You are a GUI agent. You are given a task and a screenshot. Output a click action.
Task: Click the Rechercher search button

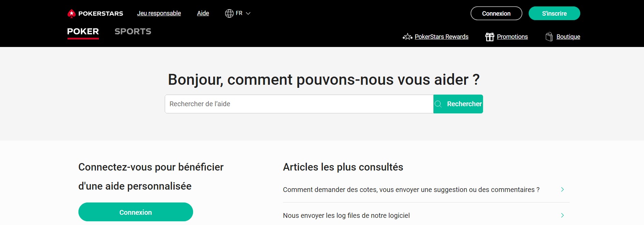[458, 104]
